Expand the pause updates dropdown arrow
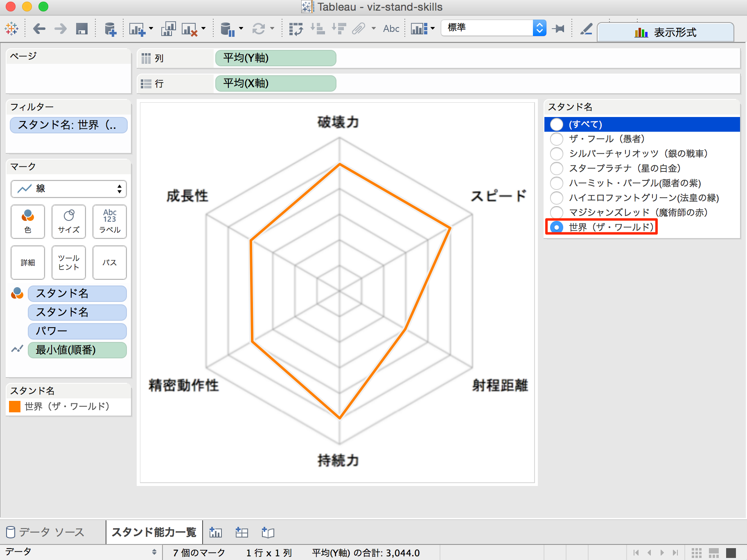This screenshot has width=747, height=560. coord(241,29)
